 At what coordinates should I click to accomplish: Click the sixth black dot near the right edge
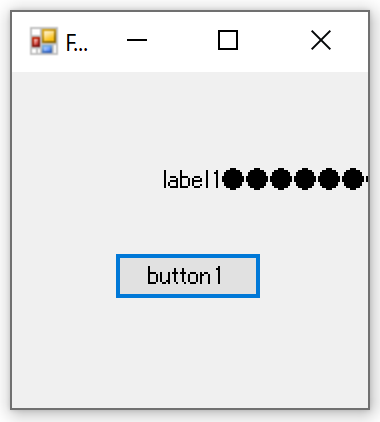tap(353, 179)
